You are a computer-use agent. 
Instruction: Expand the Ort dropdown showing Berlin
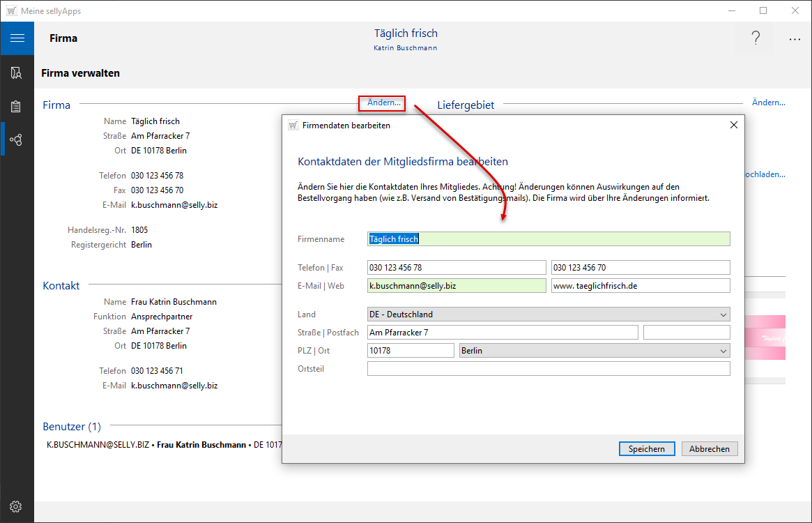[723, 351]
